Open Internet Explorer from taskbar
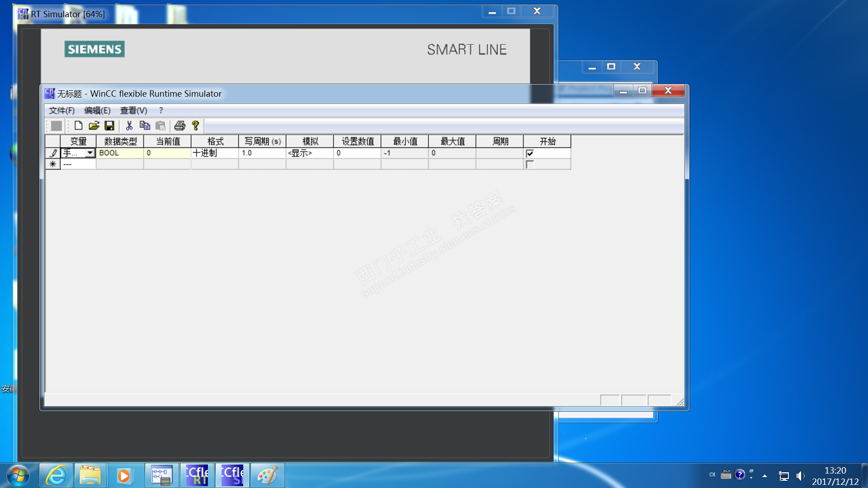 click(x=56, y=476)
